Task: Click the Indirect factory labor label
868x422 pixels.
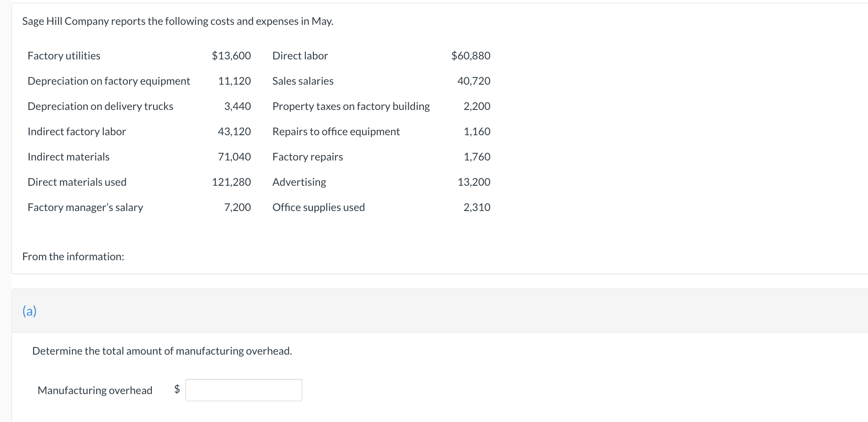Action: coord(77,132)
